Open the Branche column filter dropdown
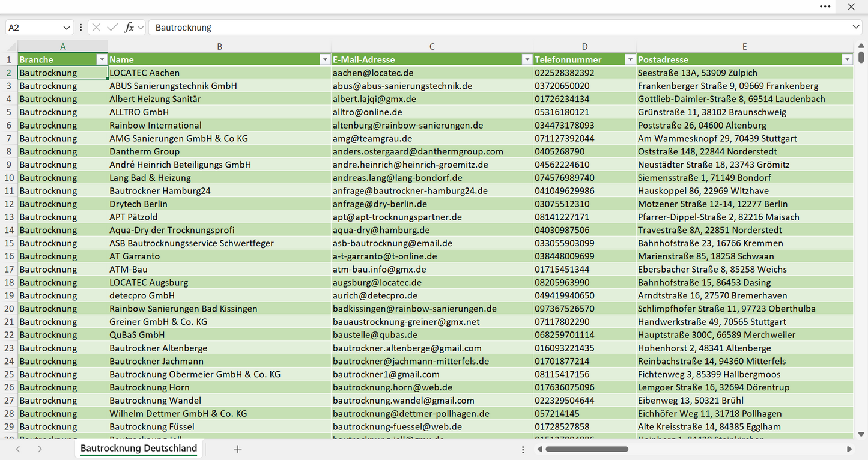The image size is (868, 460). 102,59
